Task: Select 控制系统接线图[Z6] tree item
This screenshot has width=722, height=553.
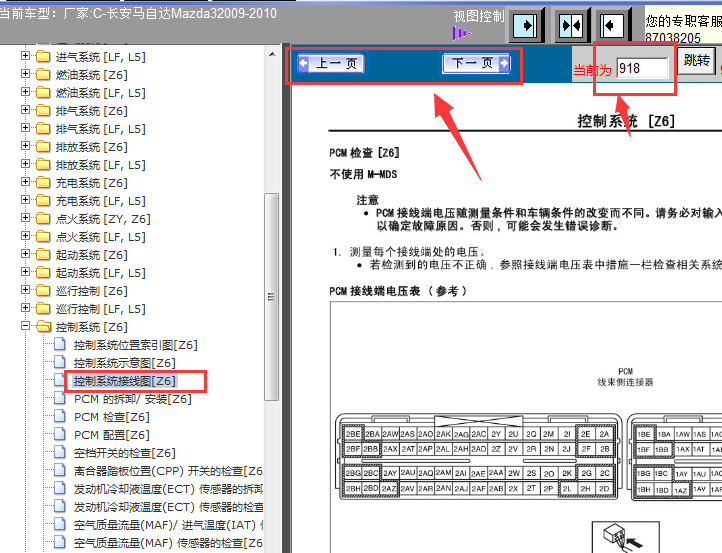Action: click(125, 381)
